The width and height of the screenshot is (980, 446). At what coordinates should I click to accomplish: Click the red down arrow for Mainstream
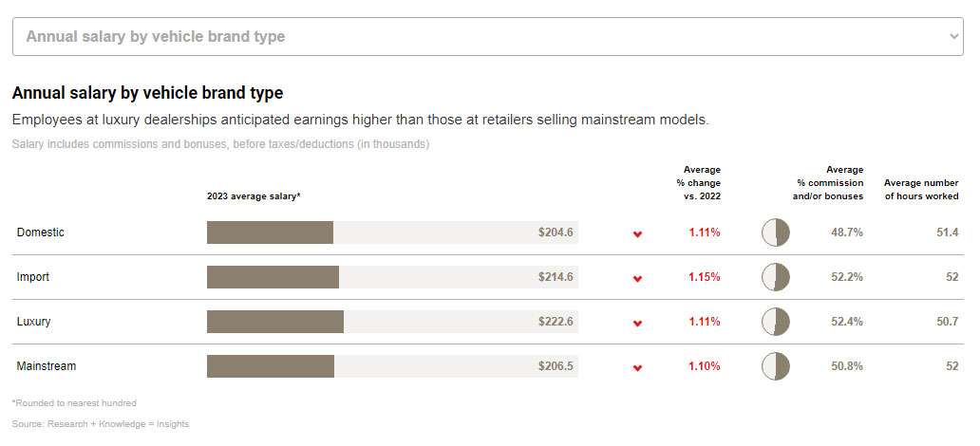(637, 367)
